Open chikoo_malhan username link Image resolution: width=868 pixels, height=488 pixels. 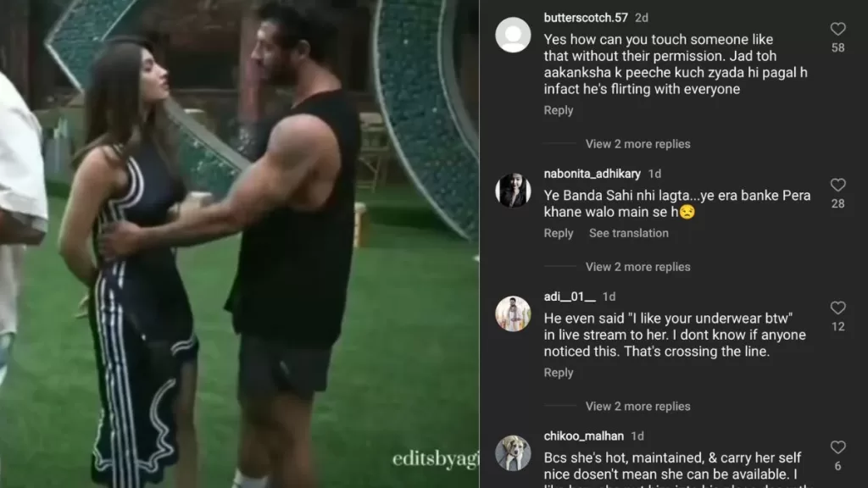pyautogui.click(x=583, y=436)
